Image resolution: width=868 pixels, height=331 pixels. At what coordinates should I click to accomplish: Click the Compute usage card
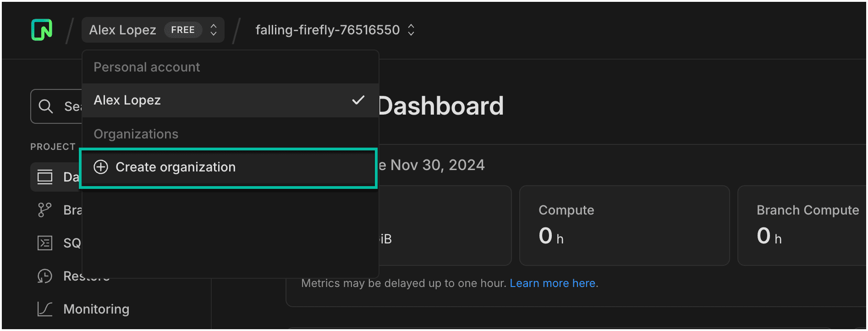(624, 226)
